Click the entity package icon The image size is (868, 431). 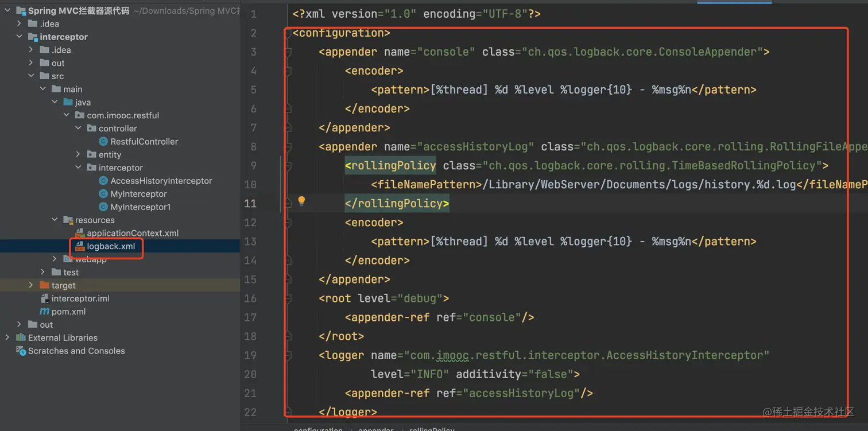(91, 154)
